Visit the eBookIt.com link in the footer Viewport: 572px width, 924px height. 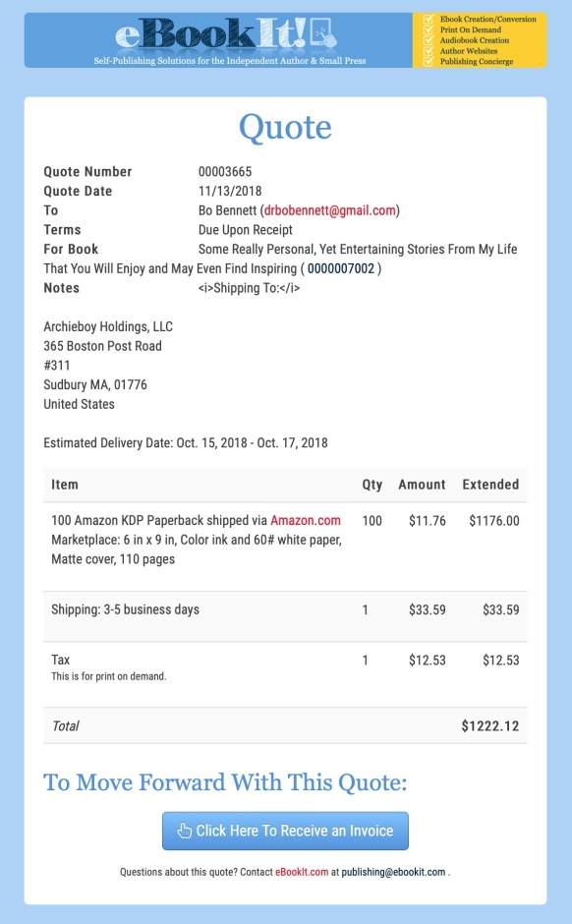coord(302,872)
